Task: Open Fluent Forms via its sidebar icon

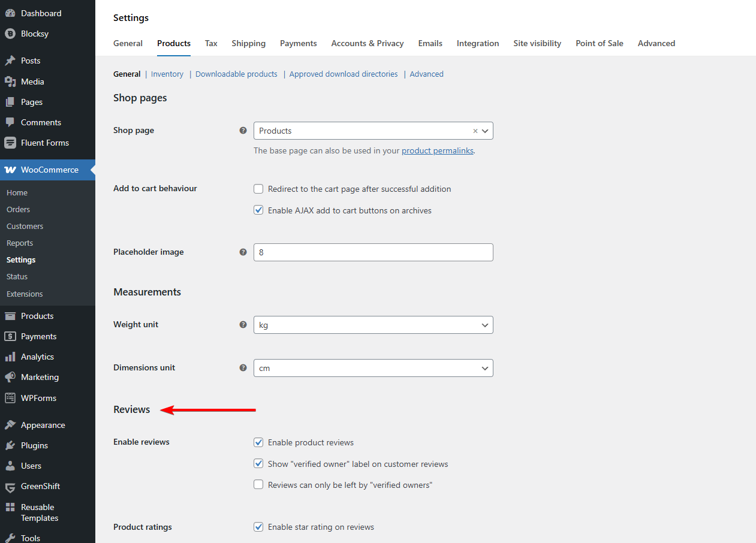Action: [10, 143]
